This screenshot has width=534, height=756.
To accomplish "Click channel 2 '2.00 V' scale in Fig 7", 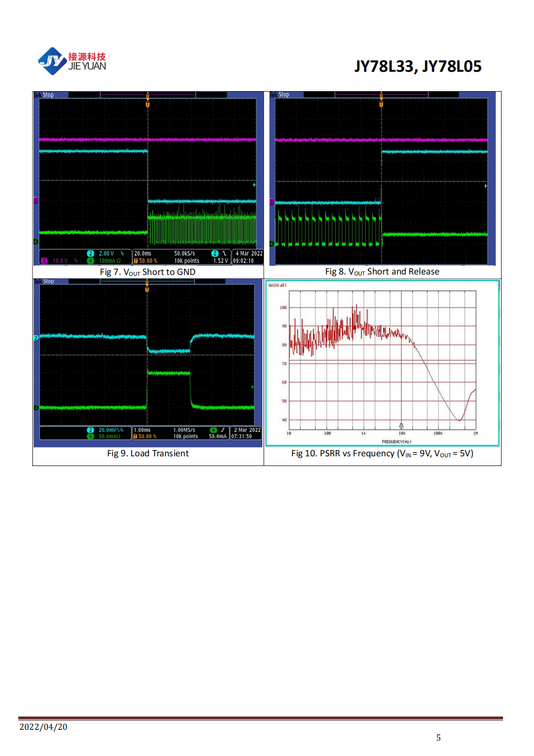I will click(x=106, y=254).
